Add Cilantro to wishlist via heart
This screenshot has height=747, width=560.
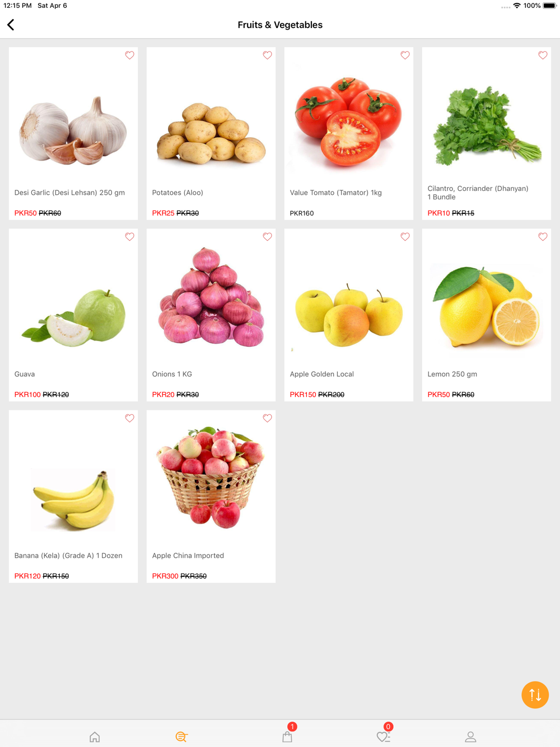[543, 55]
